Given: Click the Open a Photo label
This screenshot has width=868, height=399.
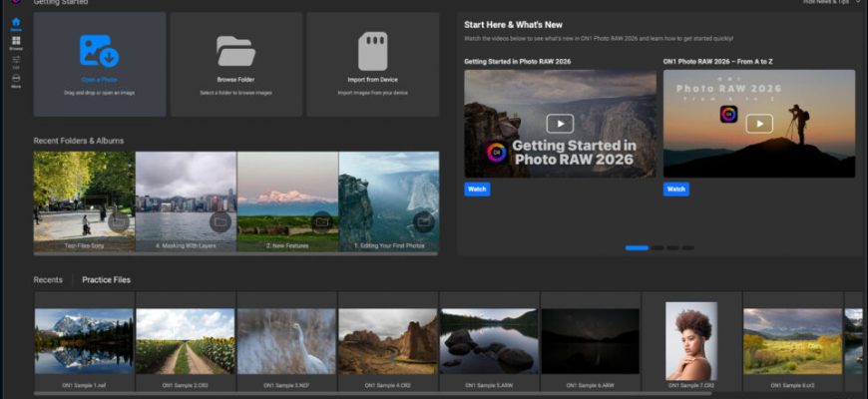Looking at the screenshot, I should click(99, 80).
